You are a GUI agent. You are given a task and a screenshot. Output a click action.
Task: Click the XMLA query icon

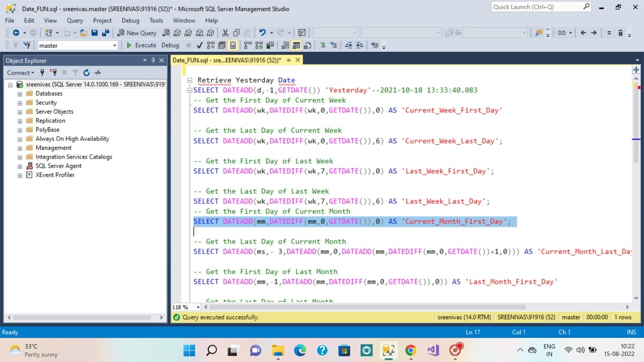coord(199,33)
